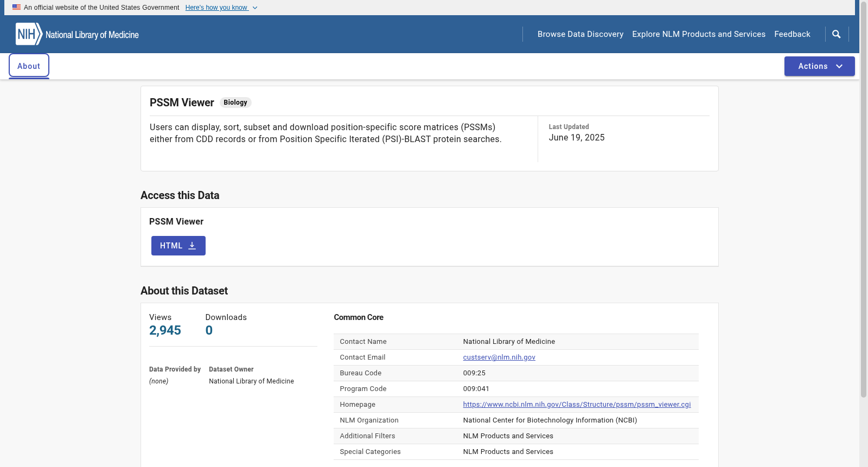Download the PSSM Viewer HTML button
Viewport: 868px width, 467px height.
pos(178,246)
